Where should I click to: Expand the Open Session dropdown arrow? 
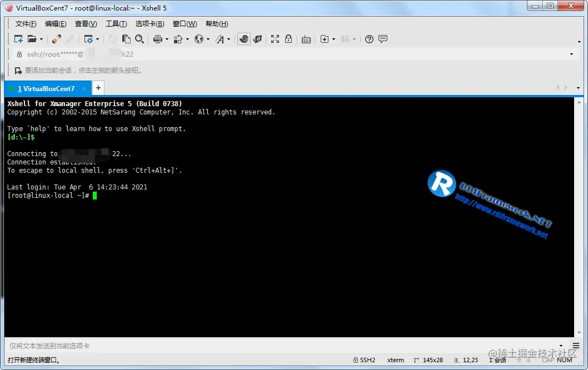coord(41,39)
